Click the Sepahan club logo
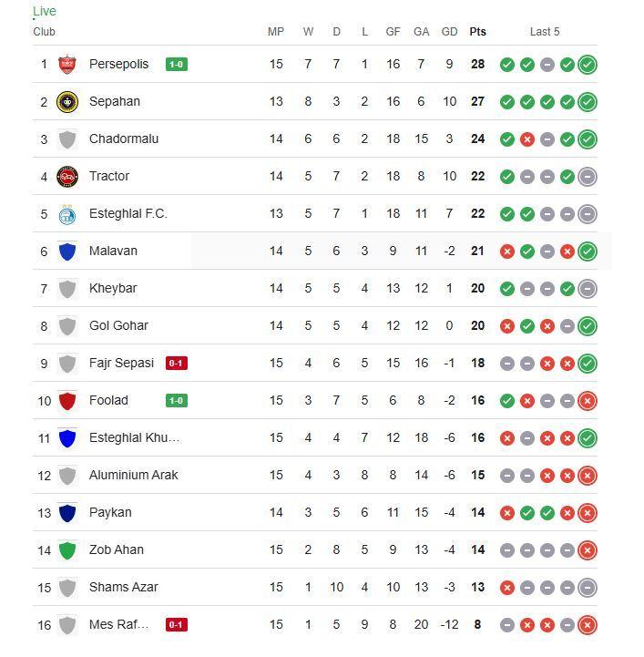 click(66, 102)
